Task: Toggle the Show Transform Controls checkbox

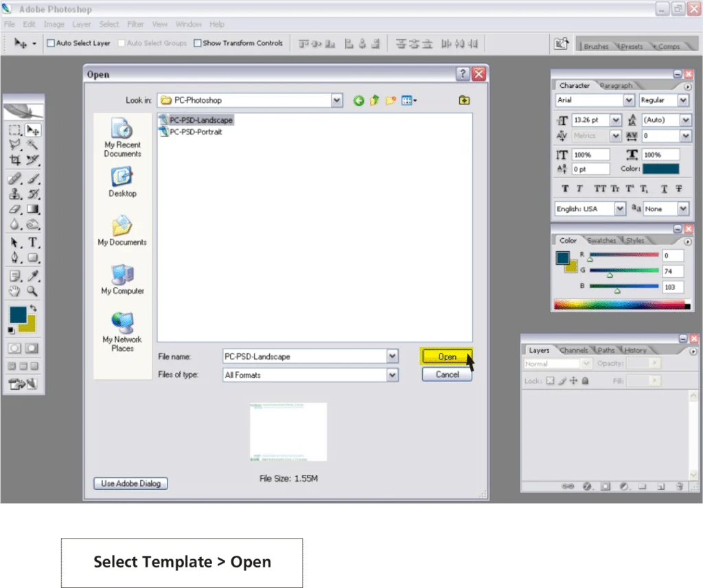Action: 198,43
